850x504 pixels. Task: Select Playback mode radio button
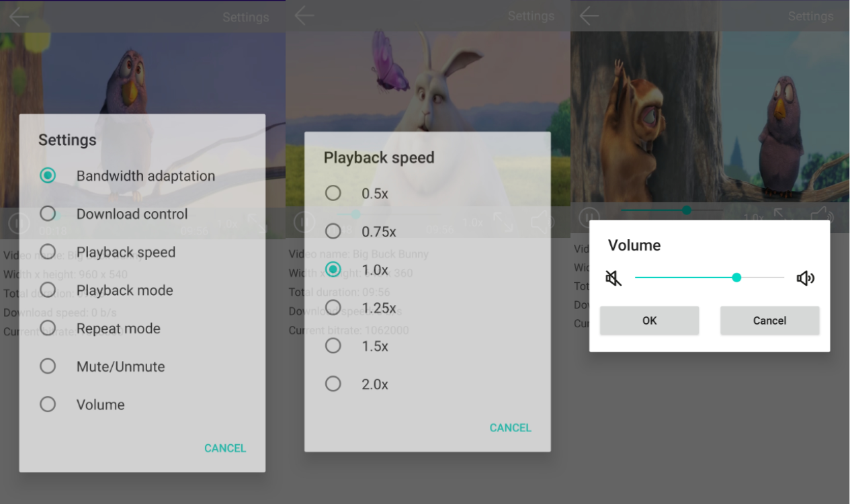click(x=47, y=290)
